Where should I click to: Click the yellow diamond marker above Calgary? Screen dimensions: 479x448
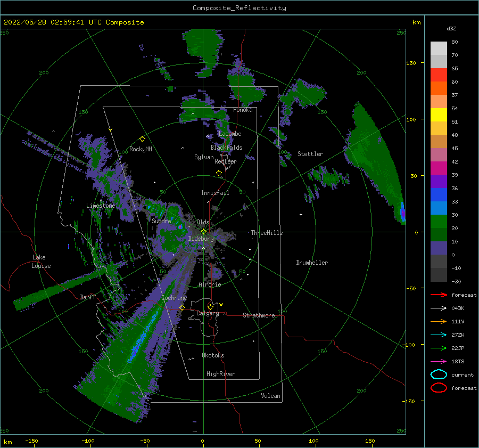click(x=210, y=307)
